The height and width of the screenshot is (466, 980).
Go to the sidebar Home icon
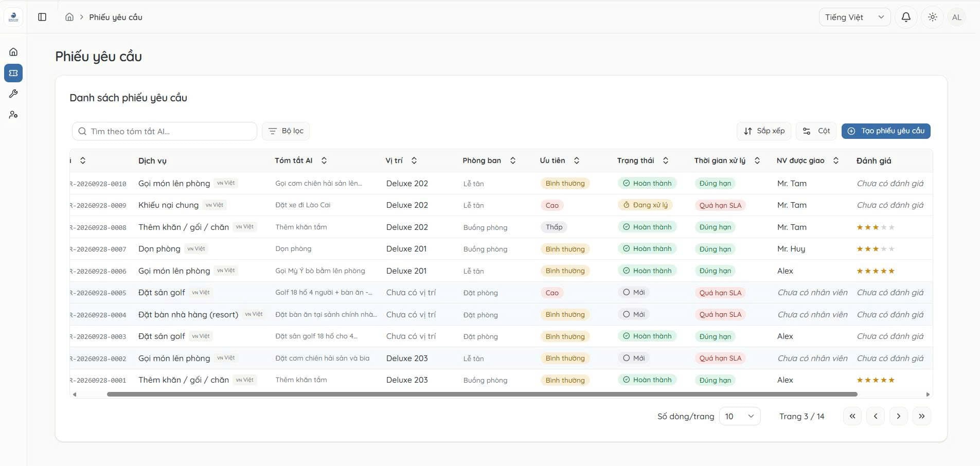13,51
